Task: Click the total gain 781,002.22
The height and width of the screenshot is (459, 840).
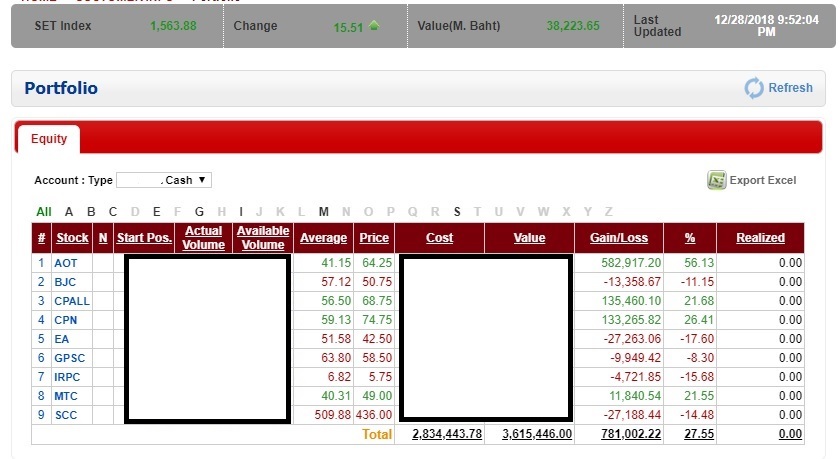Action: 631,434
